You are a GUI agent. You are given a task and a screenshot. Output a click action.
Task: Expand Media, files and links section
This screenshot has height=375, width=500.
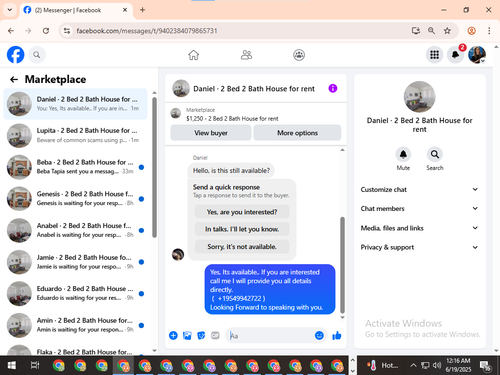tap(419, 228)
